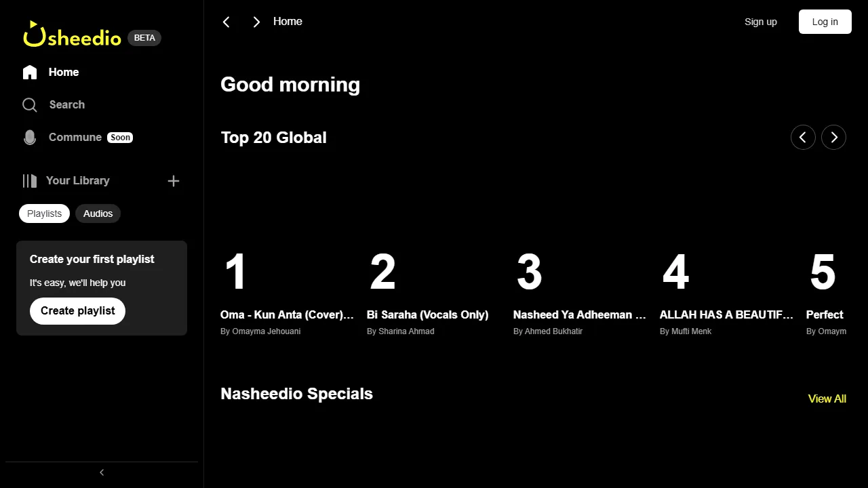Play Bi Saraha (Vocals Only) by Sharina Ahmad

(x=427, y=314)
